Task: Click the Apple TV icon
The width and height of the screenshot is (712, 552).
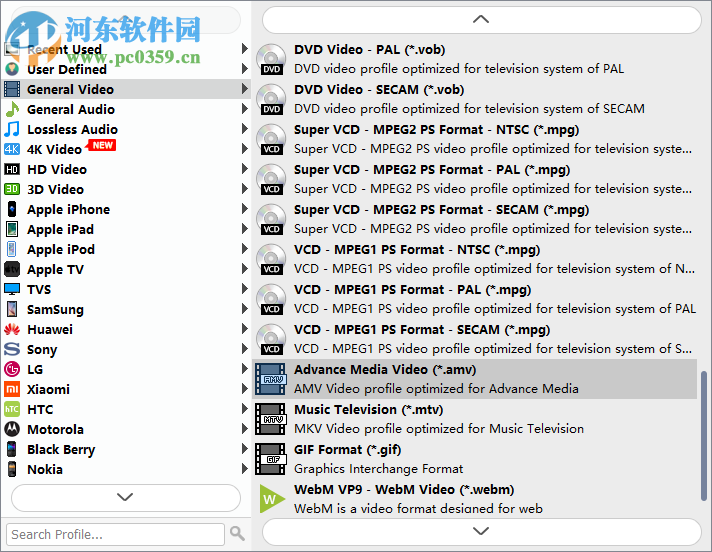Action: (x=12, y=269)
